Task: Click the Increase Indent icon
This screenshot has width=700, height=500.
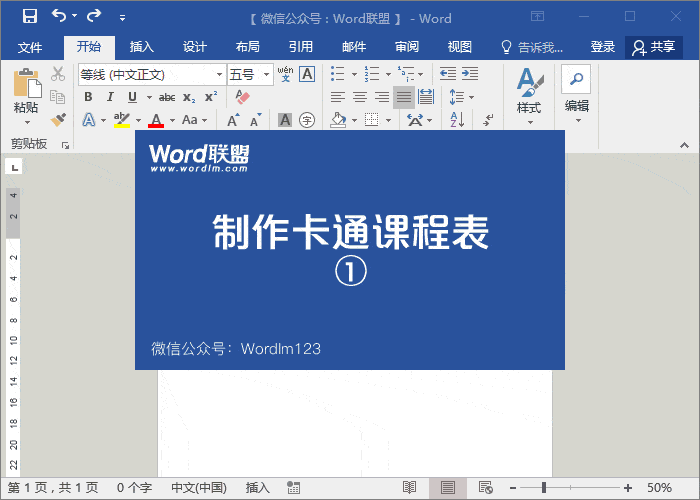Action: [470, 73]
